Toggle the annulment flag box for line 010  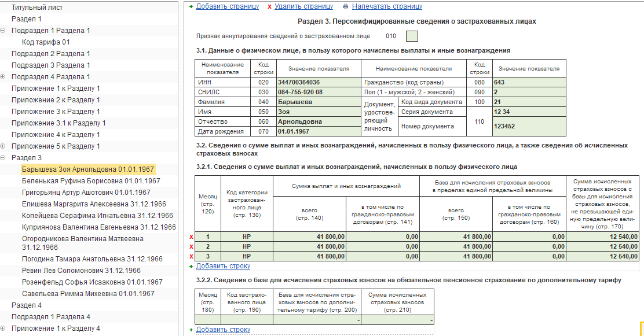(x=412, y=36)
